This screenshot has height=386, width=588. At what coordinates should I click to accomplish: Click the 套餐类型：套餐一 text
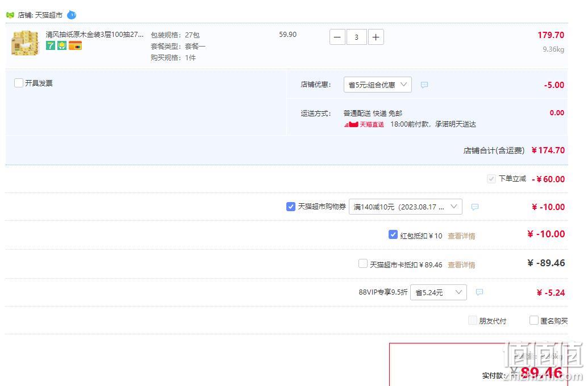pos(178,47)
